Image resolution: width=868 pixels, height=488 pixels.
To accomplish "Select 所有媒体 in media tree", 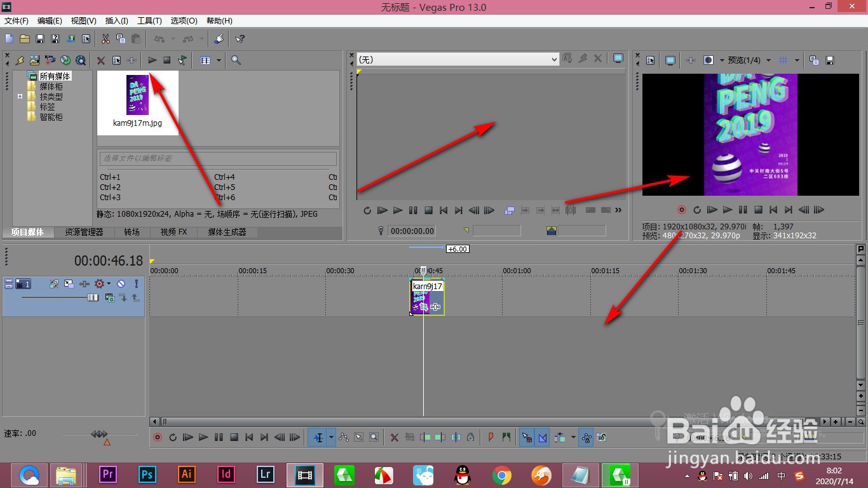I will (55, 76).
